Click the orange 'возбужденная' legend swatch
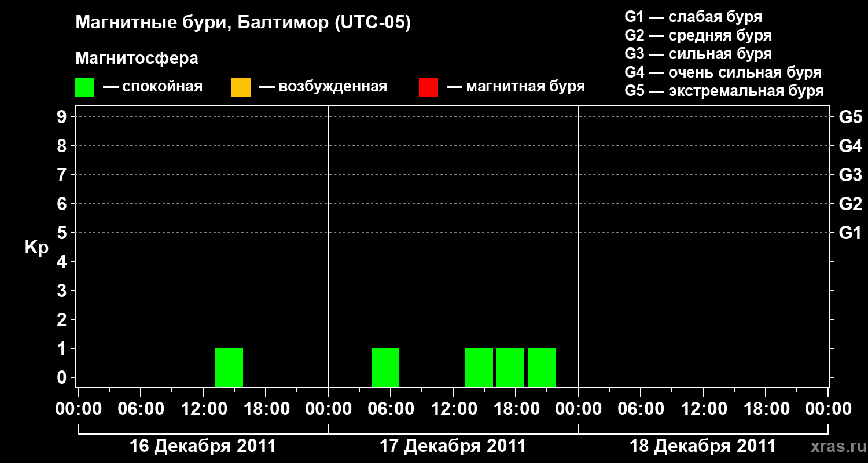Image resolution: width=868 pixels, height=463 pixels. (x=241, y=87)
